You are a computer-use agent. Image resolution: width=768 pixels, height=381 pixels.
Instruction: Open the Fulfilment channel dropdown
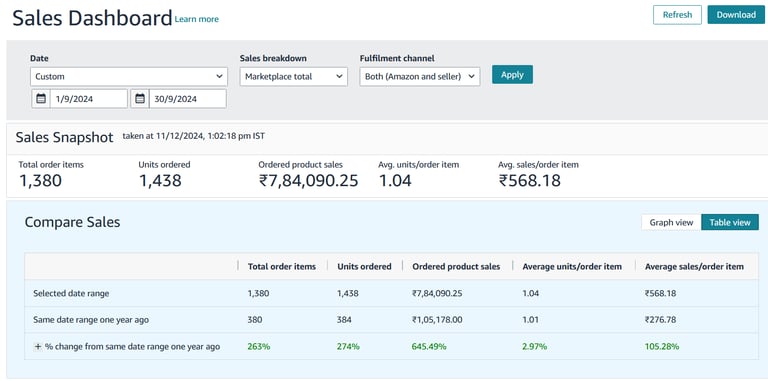(420, 76)
